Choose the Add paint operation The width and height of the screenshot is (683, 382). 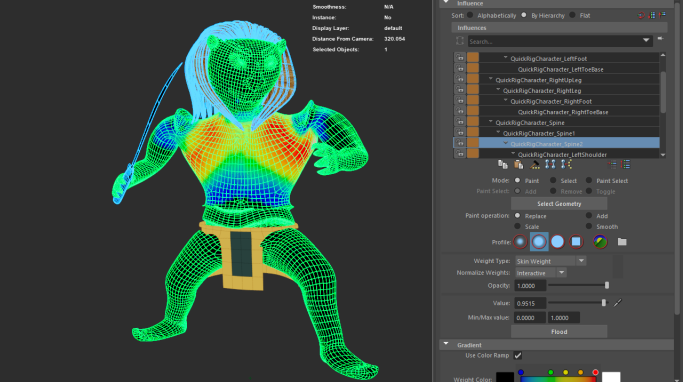point(589,216)
